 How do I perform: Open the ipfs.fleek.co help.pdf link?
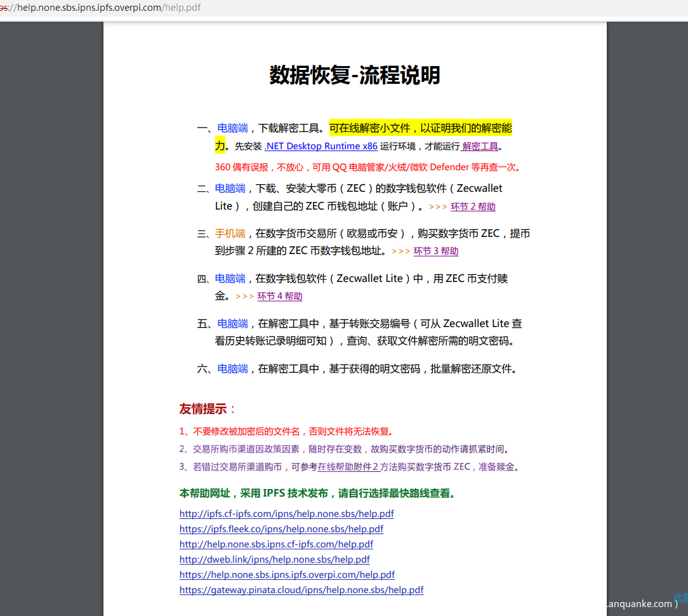tap(281, 529)
